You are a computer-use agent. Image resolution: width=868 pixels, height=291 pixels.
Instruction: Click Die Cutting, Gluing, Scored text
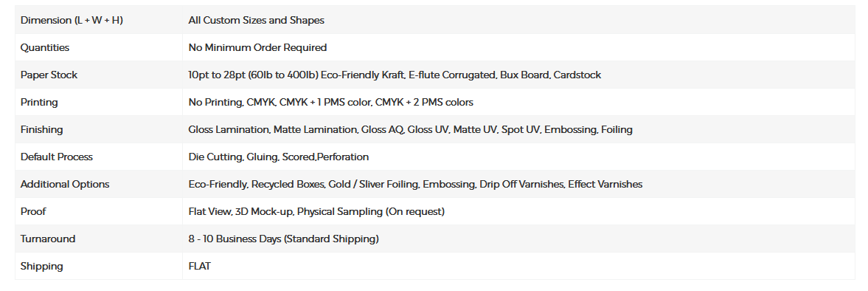[252, 157]
